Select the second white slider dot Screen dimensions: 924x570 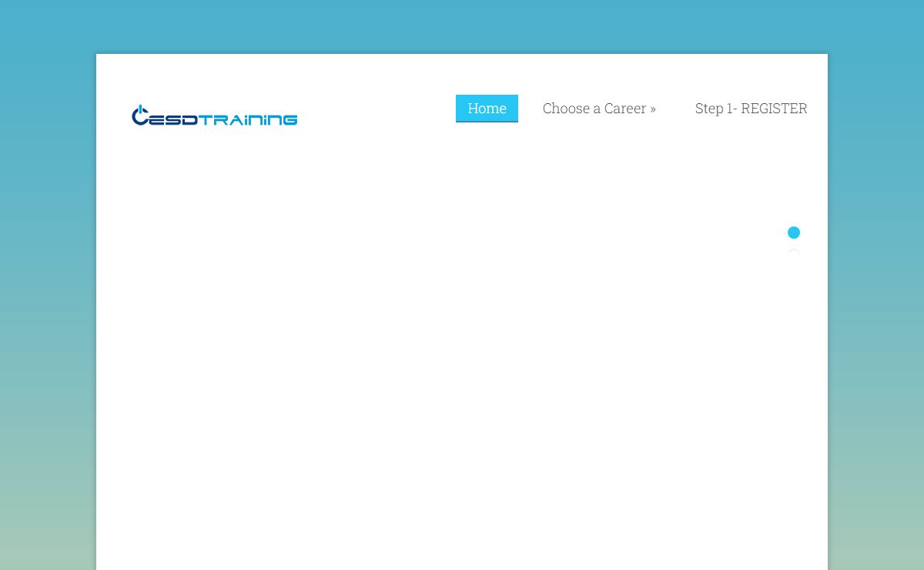click(x=794, y=255)
